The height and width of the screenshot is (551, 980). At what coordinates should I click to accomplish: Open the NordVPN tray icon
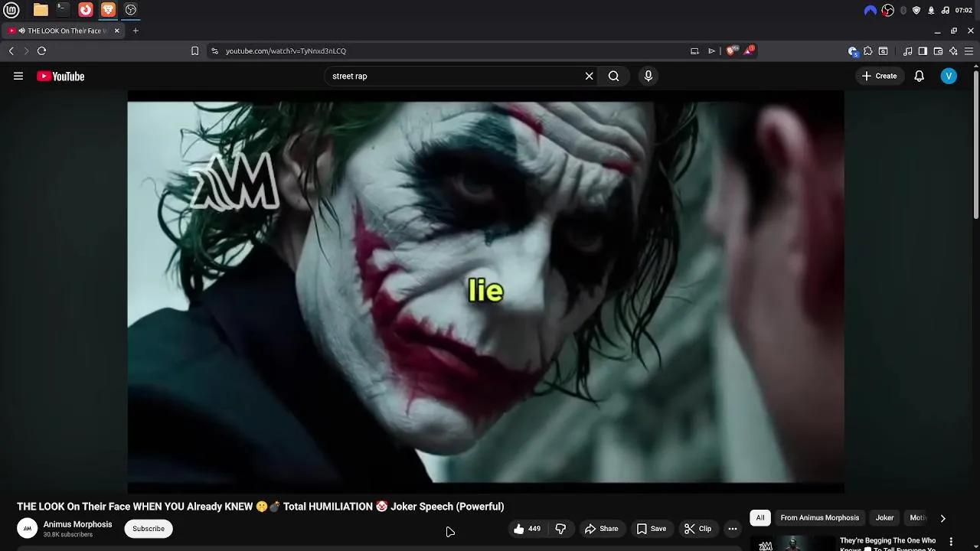871,10
